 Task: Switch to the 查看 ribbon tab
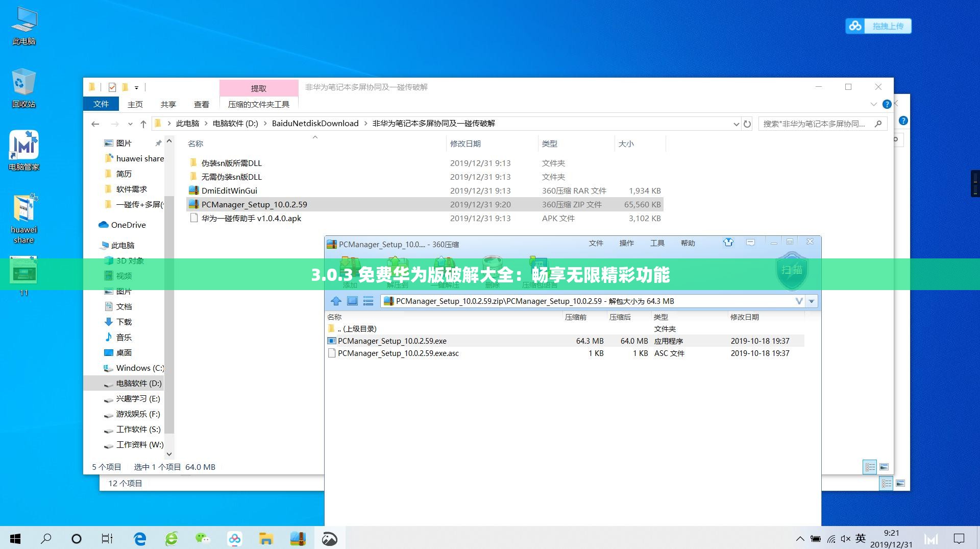202,104
